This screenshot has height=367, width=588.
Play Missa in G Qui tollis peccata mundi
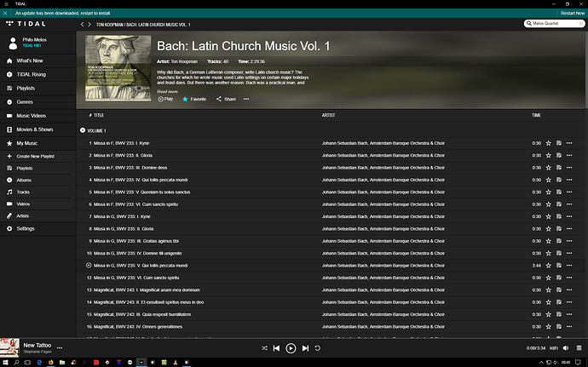coord(89,266)
